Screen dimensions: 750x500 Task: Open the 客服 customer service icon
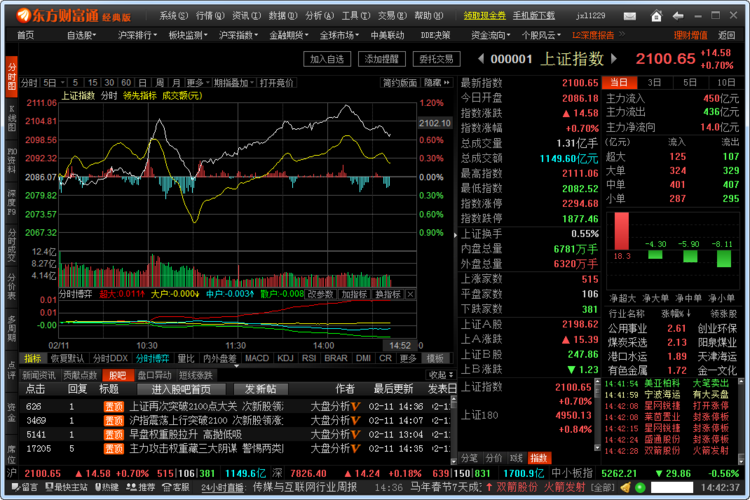tap(176, 487)
